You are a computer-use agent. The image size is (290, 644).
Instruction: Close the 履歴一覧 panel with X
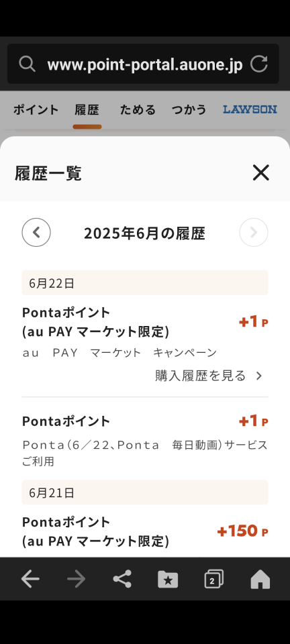261,172
